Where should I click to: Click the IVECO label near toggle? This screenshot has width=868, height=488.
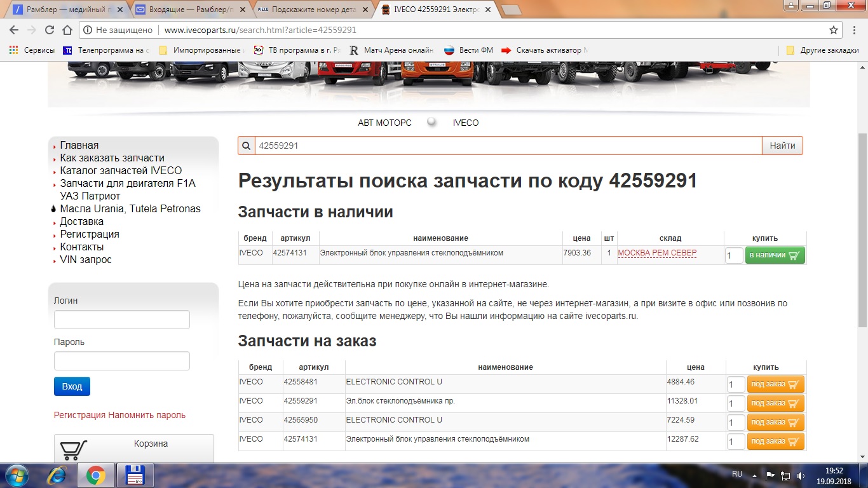[x=466, y=123]
